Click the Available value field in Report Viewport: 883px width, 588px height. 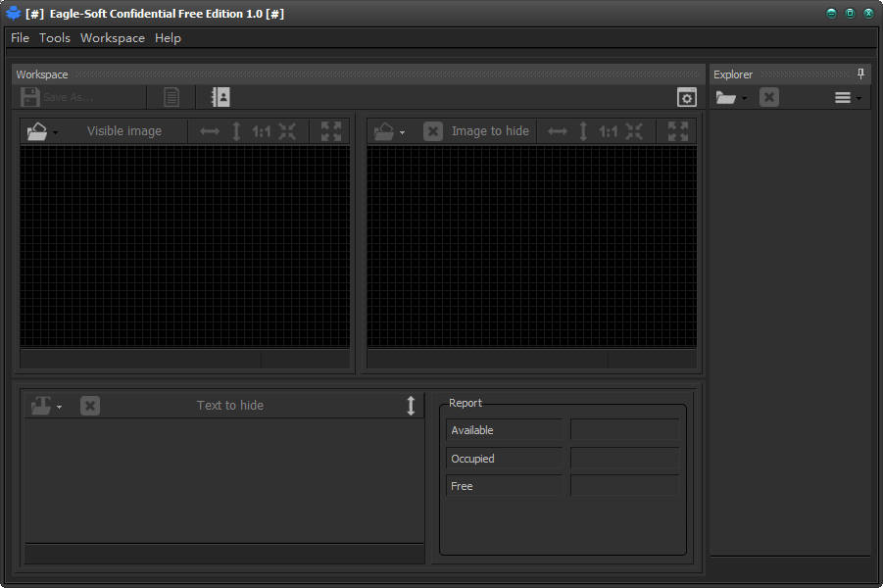coord(624,430)
